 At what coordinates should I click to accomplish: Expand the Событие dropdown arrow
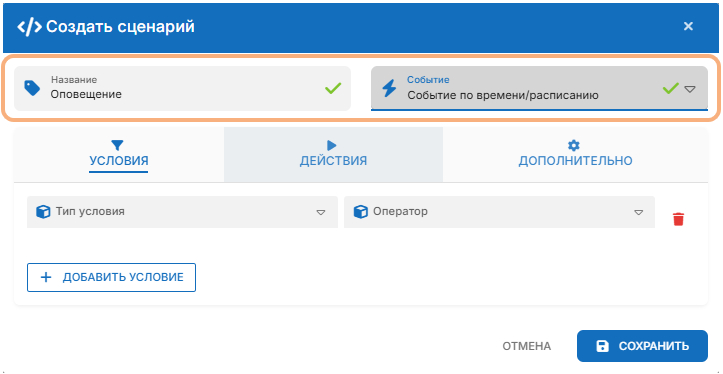click(x=689, y=89)
